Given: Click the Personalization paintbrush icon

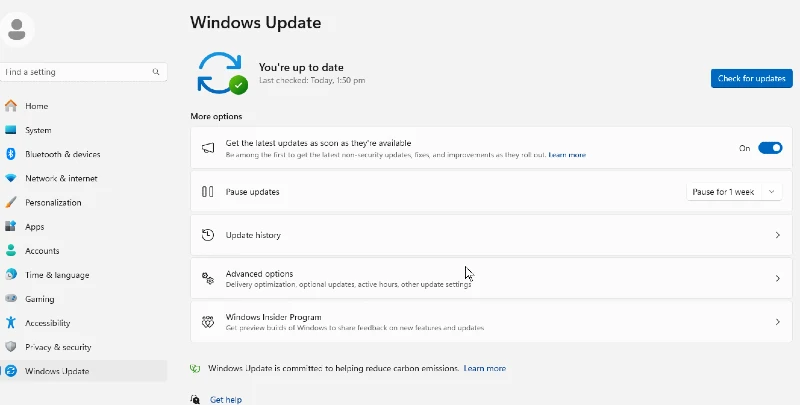Looking at the screenshot, I should pyautogui.click(x=11, y=202).
